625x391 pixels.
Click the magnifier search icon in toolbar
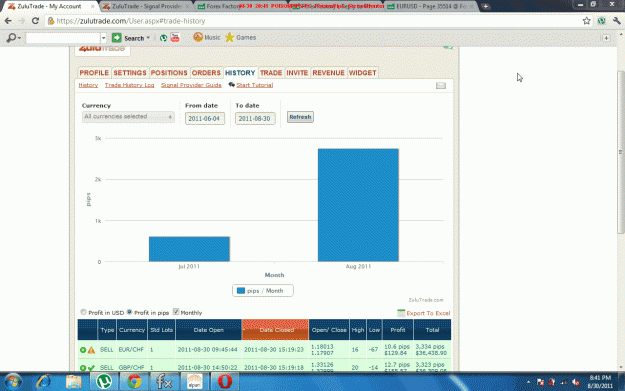12,38
